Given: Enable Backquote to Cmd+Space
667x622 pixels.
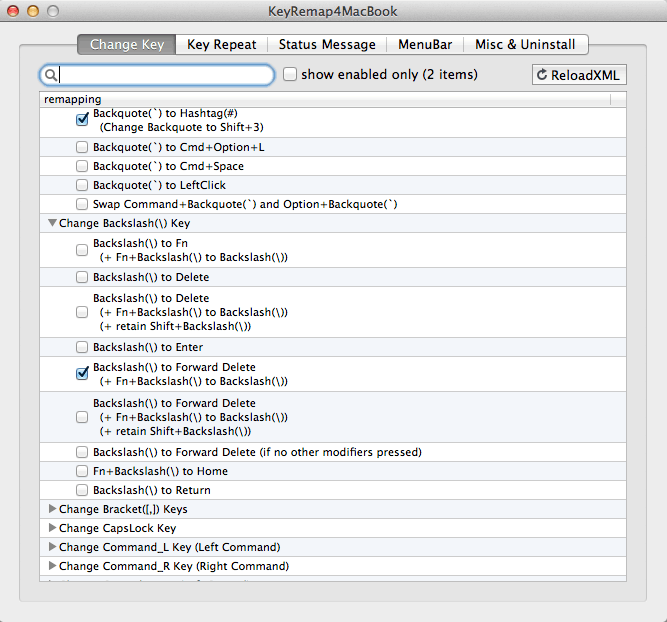Looking at the screenshot, I should click(82, 166).
